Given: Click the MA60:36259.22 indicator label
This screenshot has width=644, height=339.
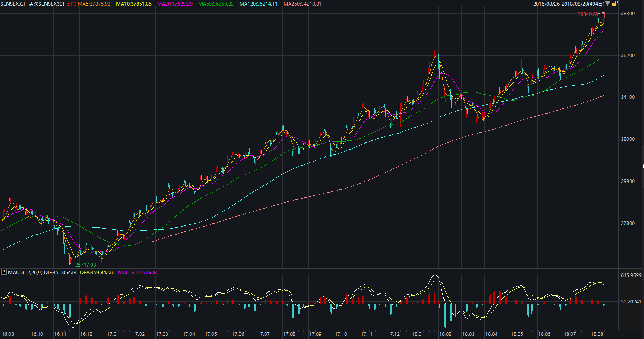Looking at the screenshot, I should point(216,4).
